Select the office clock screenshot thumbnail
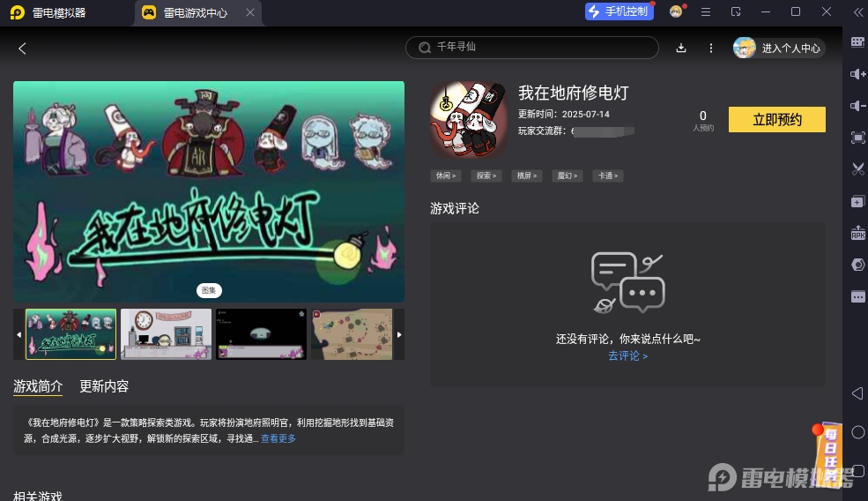 pyautogui.click(x=166, y=334)
